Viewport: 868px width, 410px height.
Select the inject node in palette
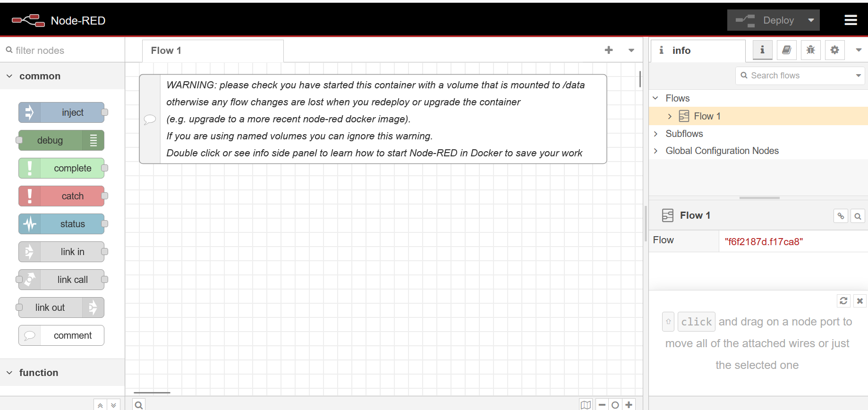pos(61,112)
